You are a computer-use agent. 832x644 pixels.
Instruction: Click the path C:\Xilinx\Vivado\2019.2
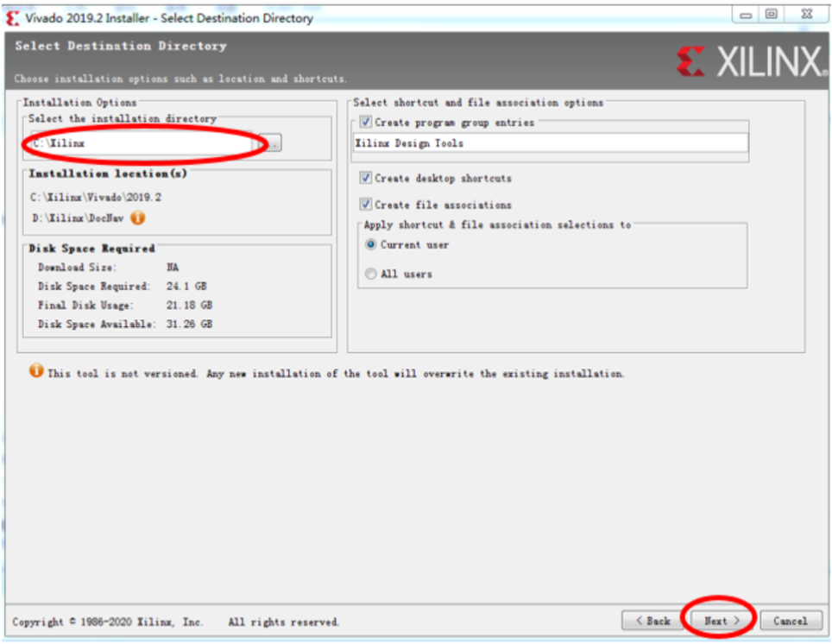click(x=96, y=197)
